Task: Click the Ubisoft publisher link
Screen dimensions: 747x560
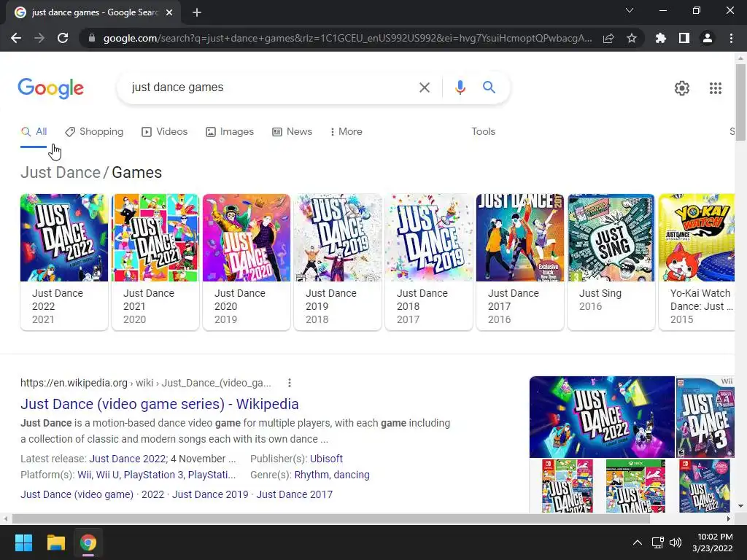Action: point(326,459)
